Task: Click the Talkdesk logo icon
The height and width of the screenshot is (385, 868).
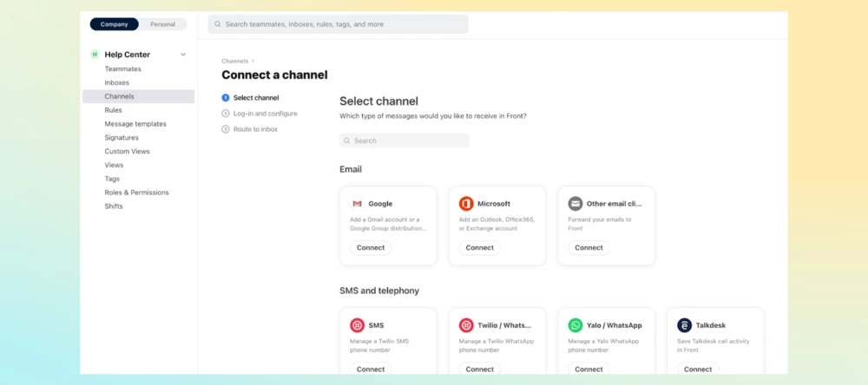Action: (684, 325)
